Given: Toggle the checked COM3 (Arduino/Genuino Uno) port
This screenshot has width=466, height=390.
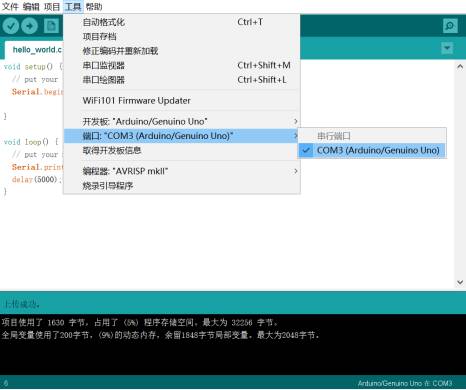Looking at the screenshot, I should tap(372, 150).
